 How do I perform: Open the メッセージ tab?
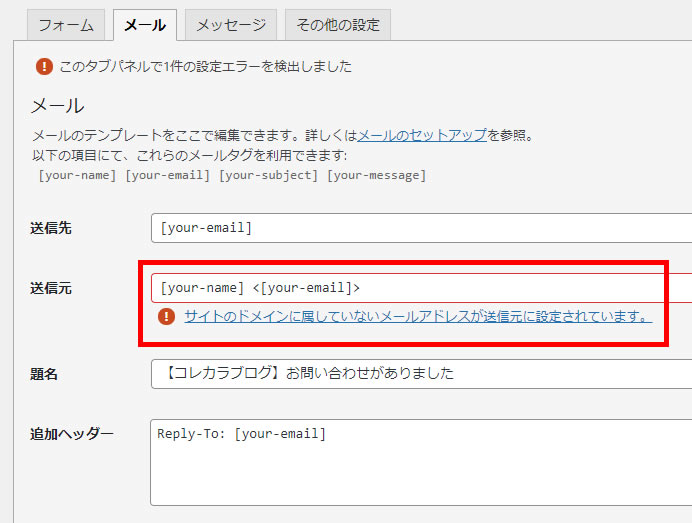pyautogui.click(x=231, y=25)
